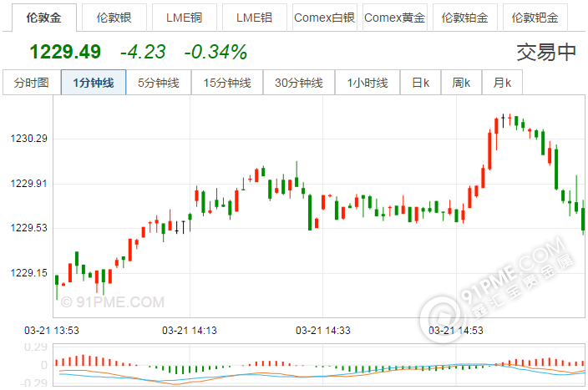
Task: Switch to 周k chart
Action: click(x=461, y=83)
